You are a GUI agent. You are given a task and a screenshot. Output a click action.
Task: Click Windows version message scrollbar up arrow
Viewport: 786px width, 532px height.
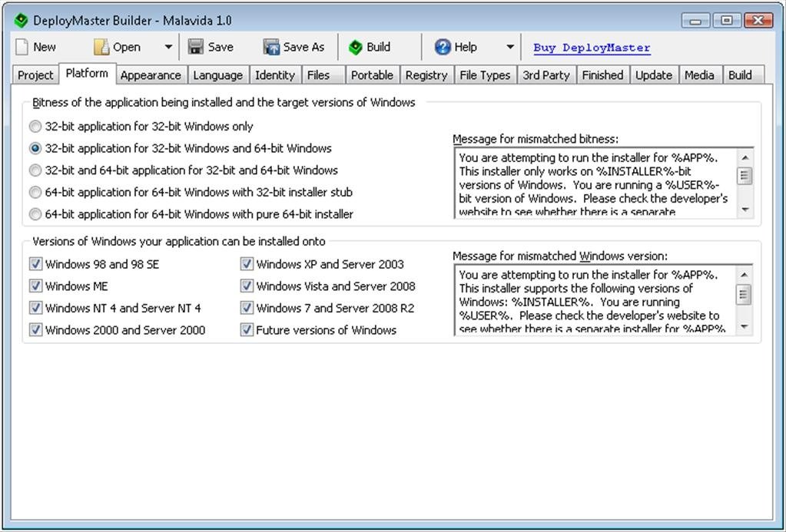745,275
